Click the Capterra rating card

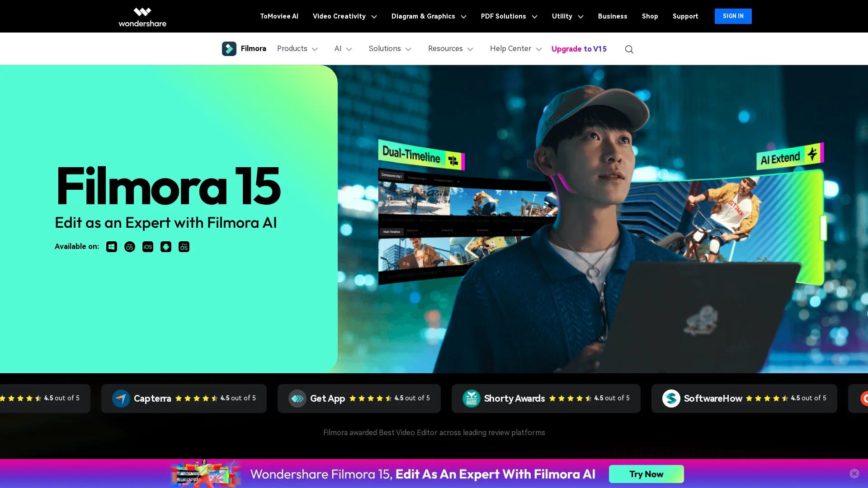[x=184, y=399]
